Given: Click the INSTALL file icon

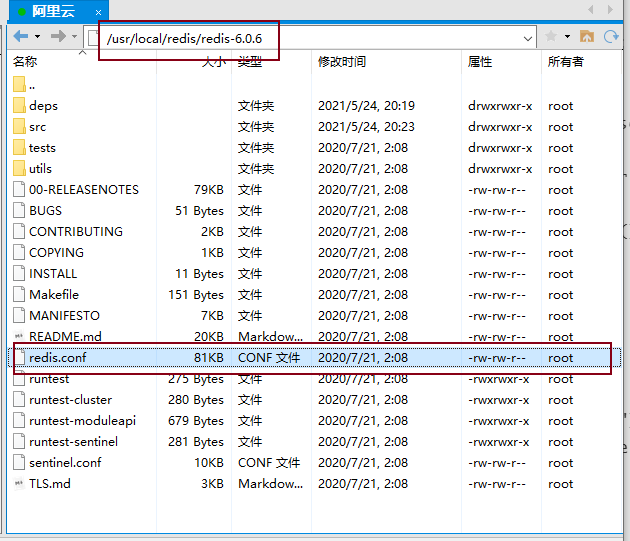Looking at the screenshot, I should (19, 273).
